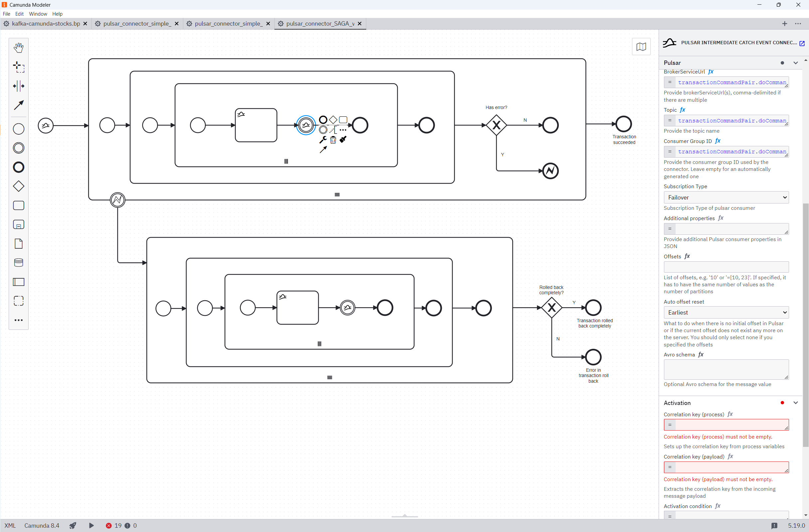Toggle FEEL for BrokerServiceUrl field
This screenshot has height=532, width=809.
coord(711,72)
